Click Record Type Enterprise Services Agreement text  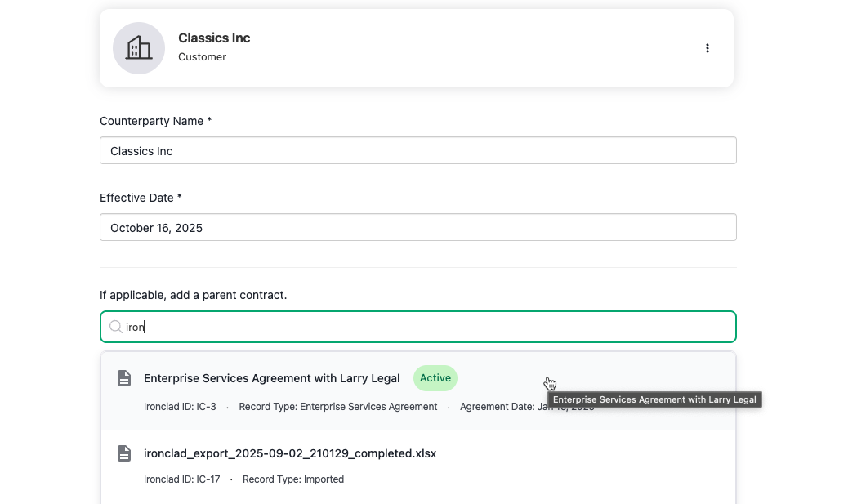(337, 406)
